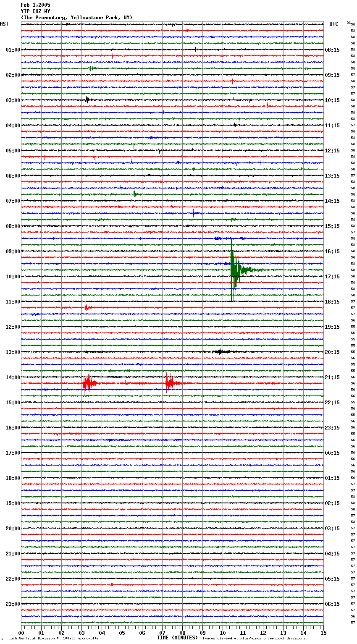Click the 16:15 UTC time label
This screenshot has height=644, width=357.
point(332,251)
